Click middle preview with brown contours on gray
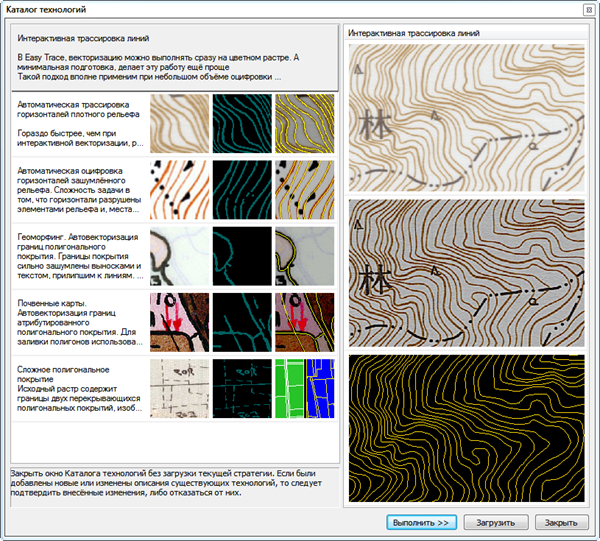Screen dimensions: 600x541 coord(465,272)
